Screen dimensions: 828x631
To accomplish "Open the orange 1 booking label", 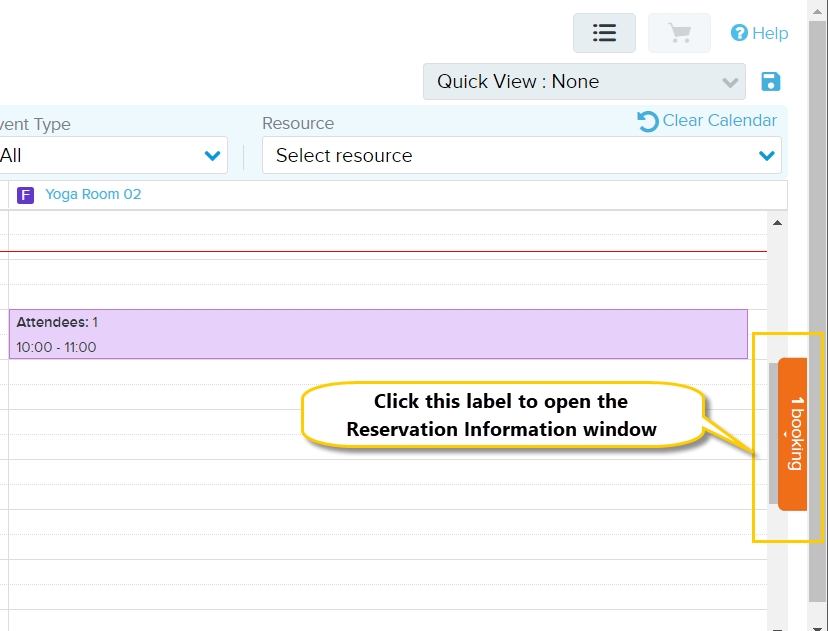I will [794, 434].
